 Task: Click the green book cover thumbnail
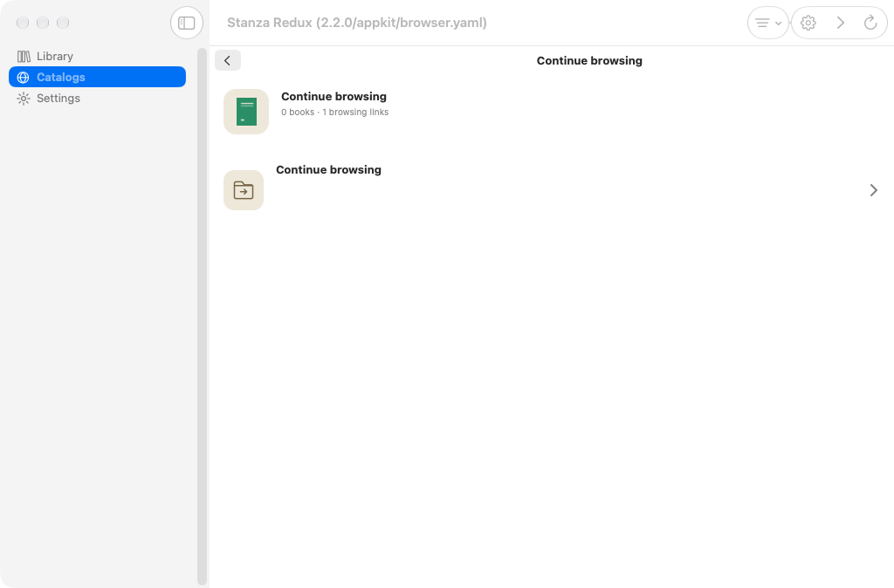246,112
